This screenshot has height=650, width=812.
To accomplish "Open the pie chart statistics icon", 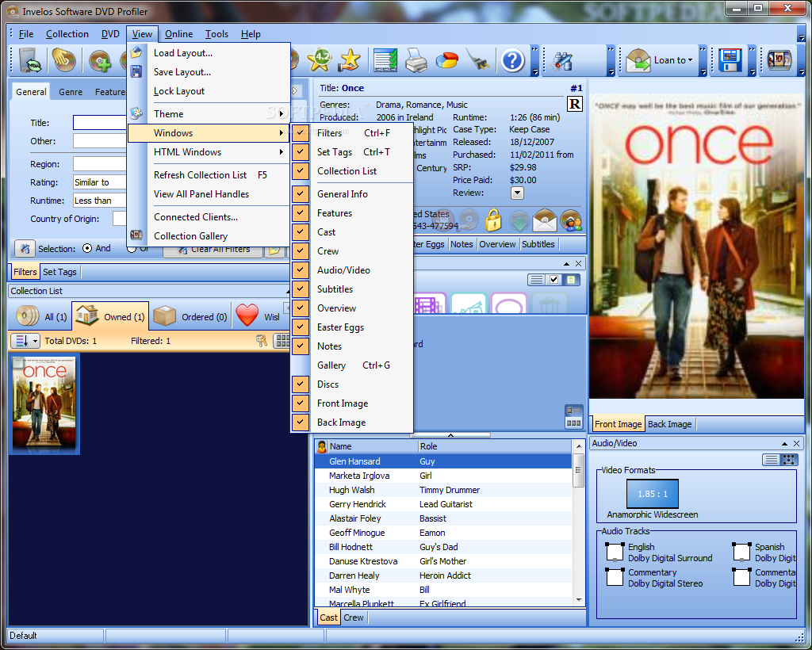I will (x=446, y=60).
